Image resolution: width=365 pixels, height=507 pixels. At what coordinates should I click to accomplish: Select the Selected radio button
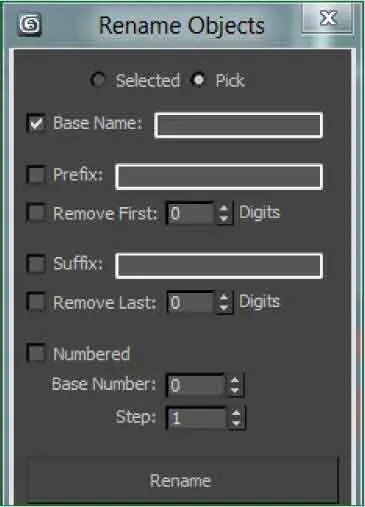pyautogui.click(x=98, y=80)
